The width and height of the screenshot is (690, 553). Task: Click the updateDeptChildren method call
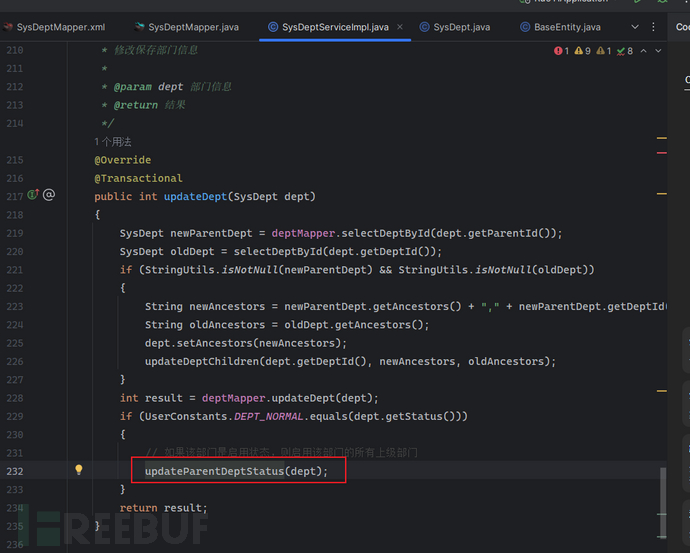point(202,362)
